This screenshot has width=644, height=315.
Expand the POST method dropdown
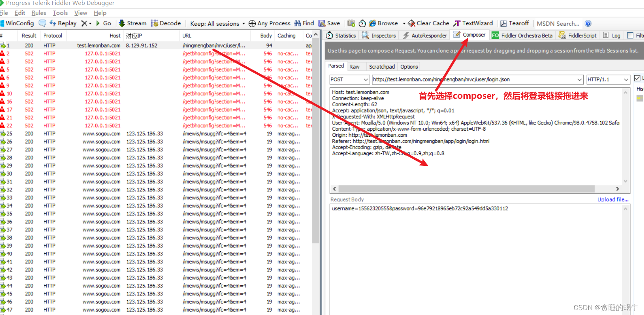tap(366, 80)
